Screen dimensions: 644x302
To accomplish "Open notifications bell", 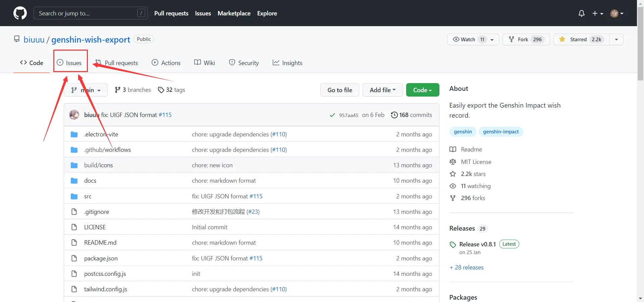I will pos(582,13).
